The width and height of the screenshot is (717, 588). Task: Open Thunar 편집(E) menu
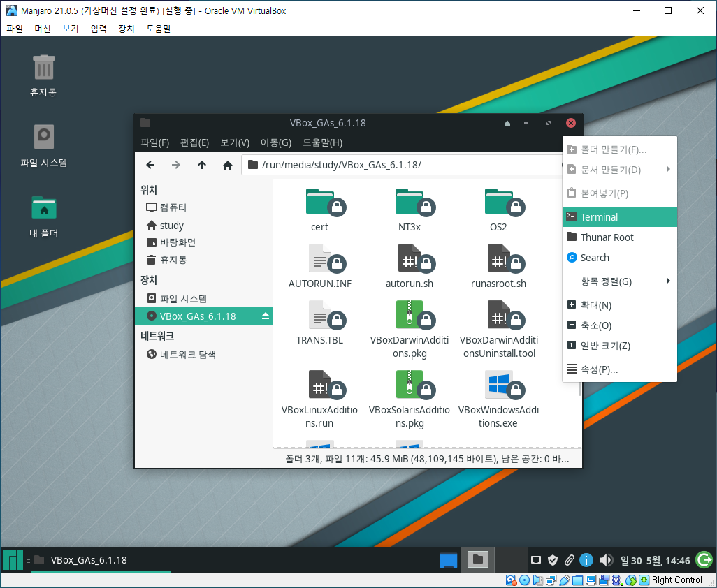tap(195, 142)
